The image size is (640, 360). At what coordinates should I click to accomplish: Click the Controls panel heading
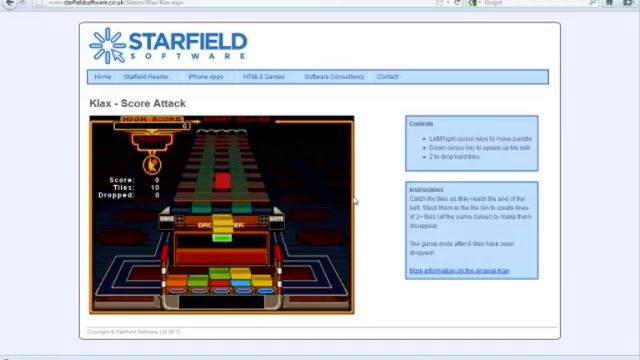click(x=421, y=124)
